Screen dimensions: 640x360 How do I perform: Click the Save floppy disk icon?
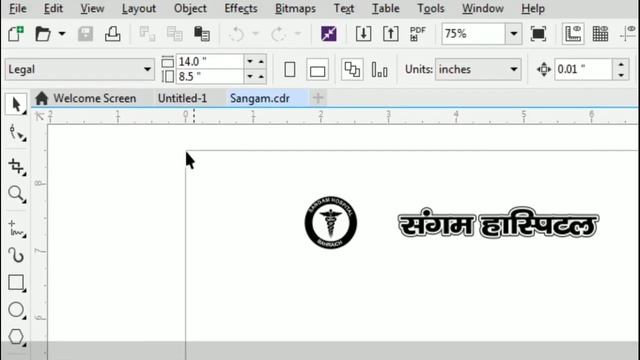pos(85,34)
